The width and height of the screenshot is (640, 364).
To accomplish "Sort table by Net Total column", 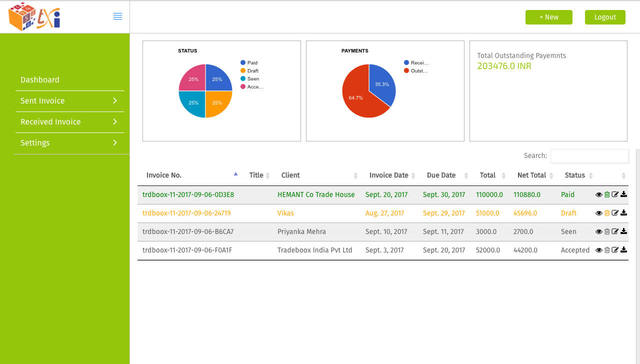I will 532,175.
